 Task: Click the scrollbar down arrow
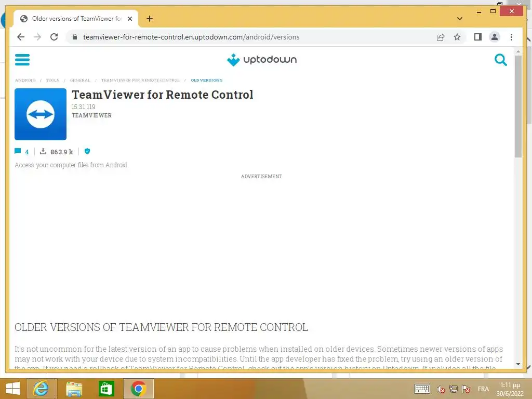(x=518, y=364)
